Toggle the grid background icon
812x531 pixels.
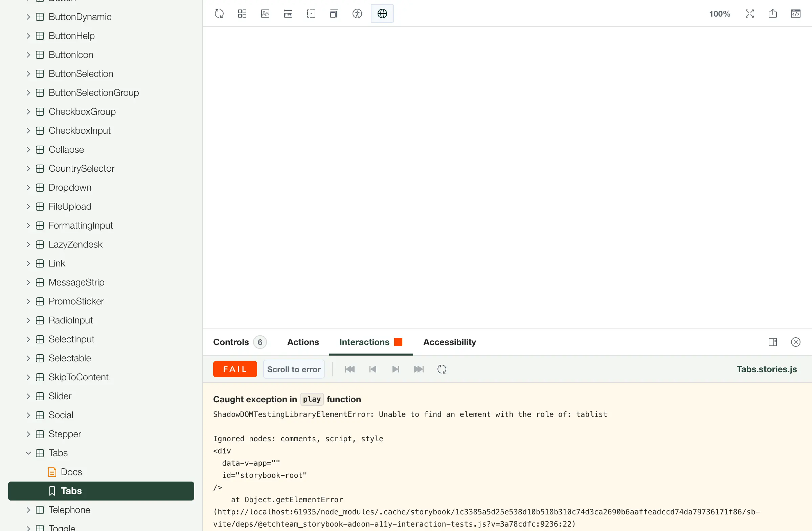[x=242, y=14]
